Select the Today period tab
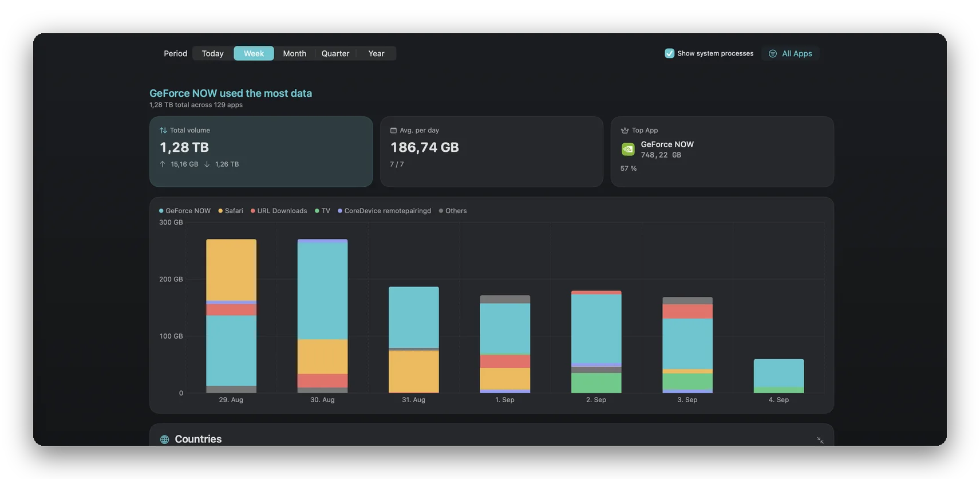This screenshot has width=980, height=479. [x=212, y=53]
